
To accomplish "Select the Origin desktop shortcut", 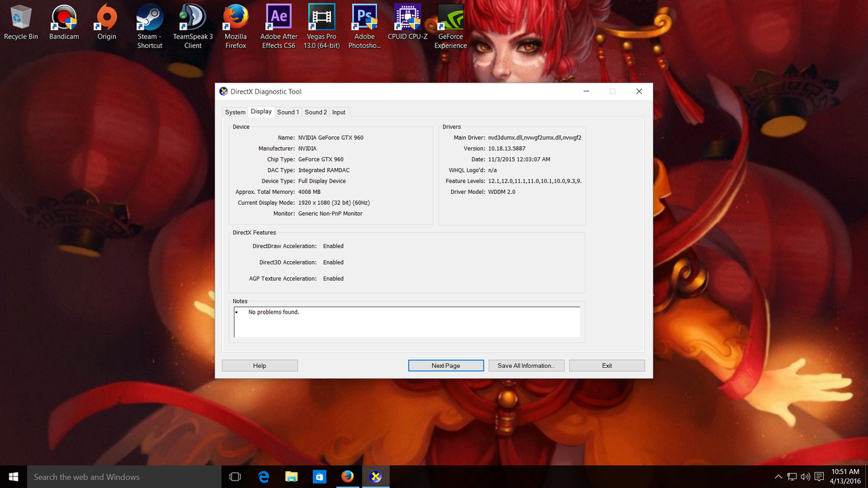I will 106,22.
